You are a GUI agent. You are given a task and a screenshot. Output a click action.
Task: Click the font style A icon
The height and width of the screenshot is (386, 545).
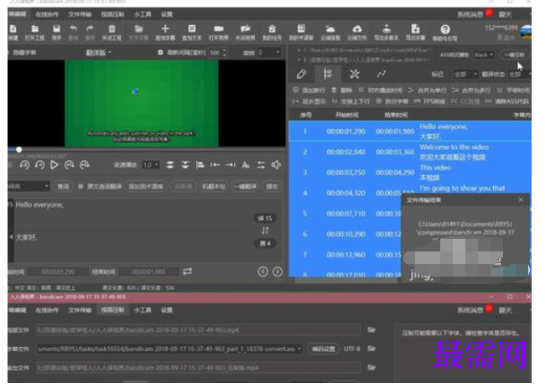(x=246, y=165)
